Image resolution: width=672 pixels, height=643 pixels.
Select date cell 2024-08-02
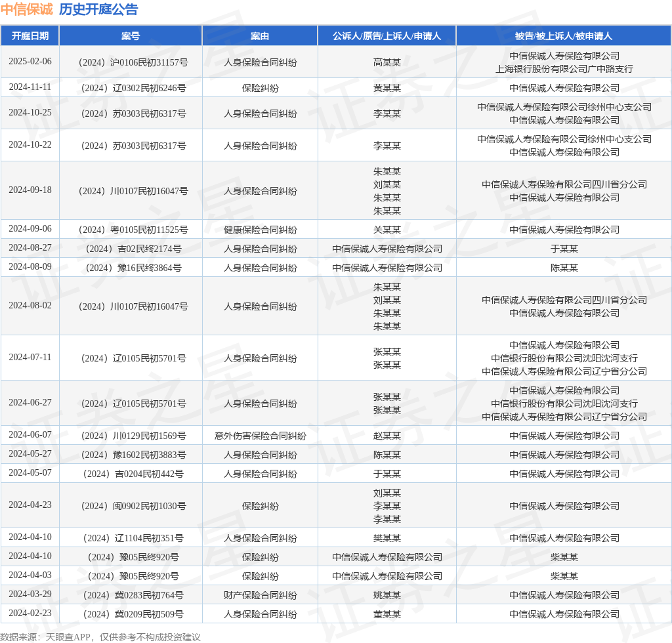[30, 306]
